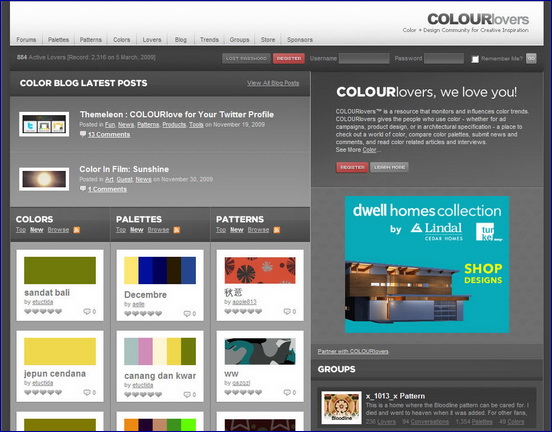Click the Learn More button
The image size is (552, 432).
tap(389, 167)
